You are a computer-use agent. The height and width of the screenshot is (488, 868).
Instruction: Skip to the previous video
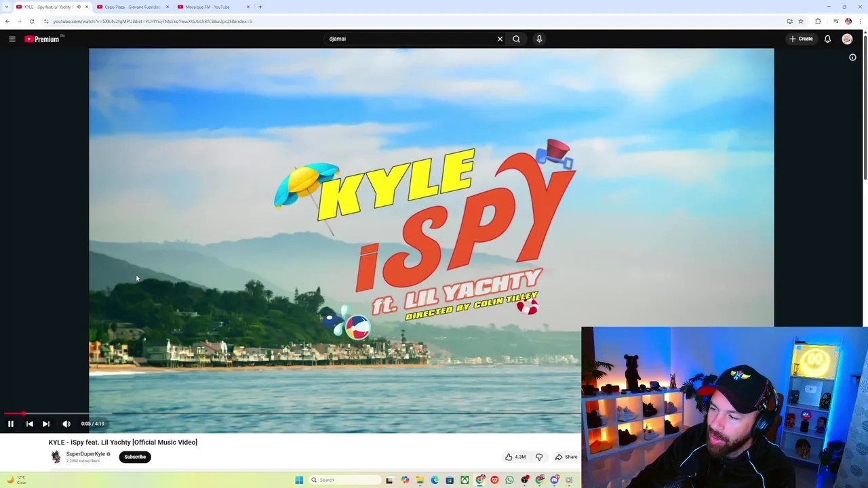pyautogui.click(x=30, y=424)
